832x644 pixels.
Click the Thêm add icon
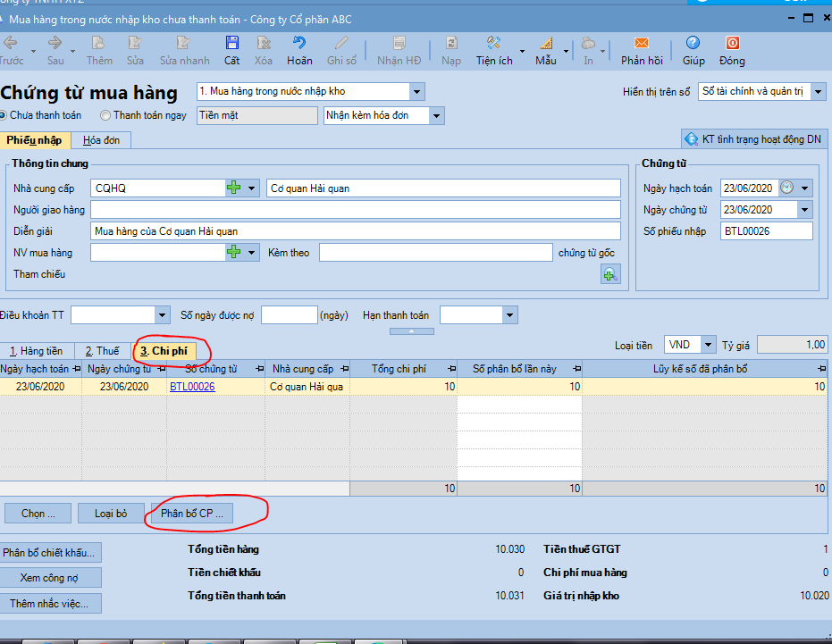coord(99,51)
